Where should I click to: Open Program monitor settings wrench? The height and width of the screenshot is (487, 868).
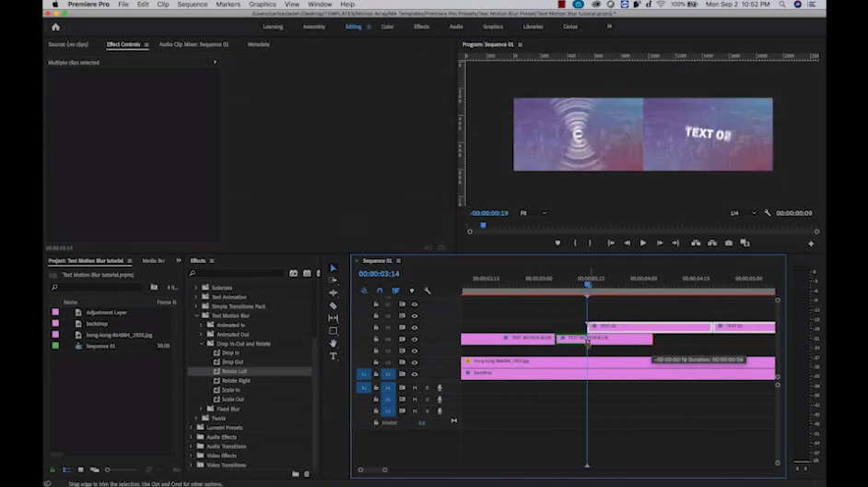click(x=768, y=213)
